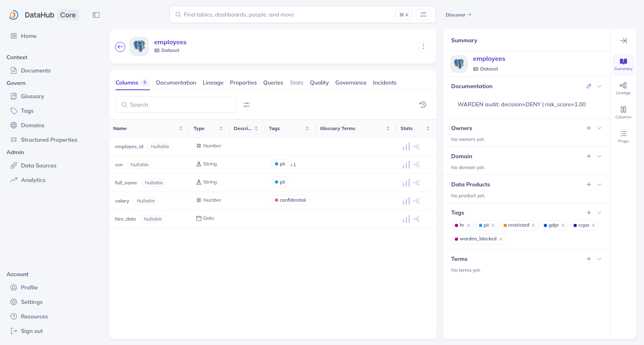This screenshot has width=644, height=345.
Task: Open schema version history clock icon
Action: coord(423,105)
